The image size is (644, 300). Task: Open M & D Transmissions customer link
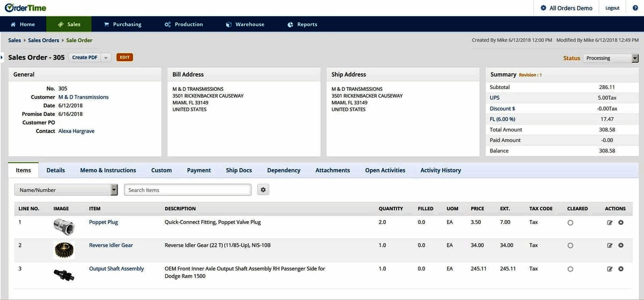tap(83, 97)
